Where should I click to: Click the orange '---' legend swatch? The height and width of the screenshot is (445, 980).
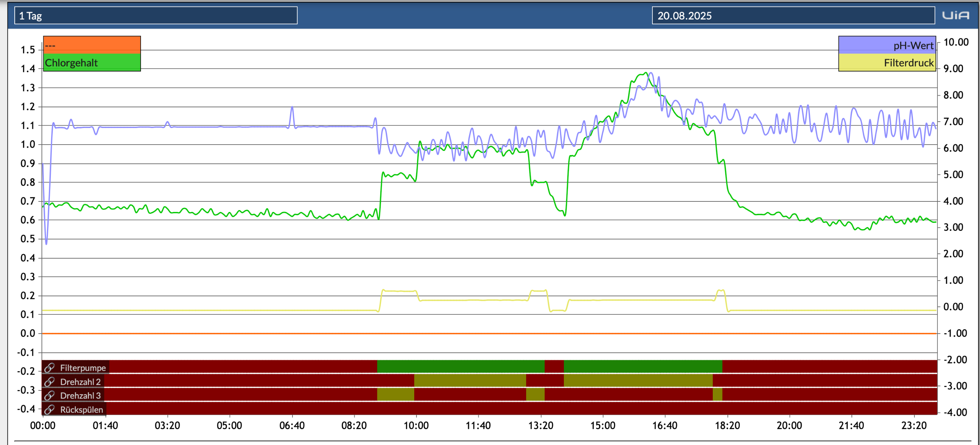tap(92, 45)
